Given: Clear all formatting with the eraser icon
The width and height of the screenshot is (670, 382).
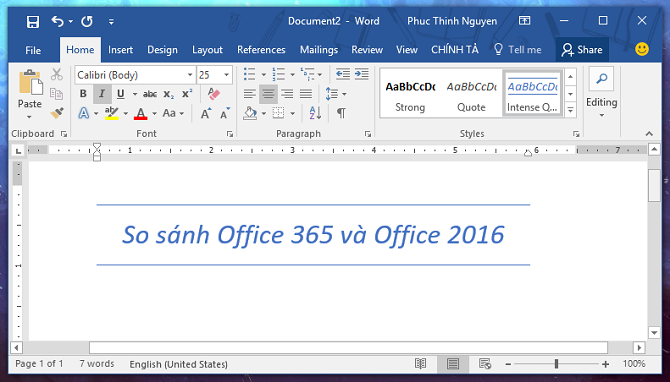Looking at the screenshot, I should (214, 94).
